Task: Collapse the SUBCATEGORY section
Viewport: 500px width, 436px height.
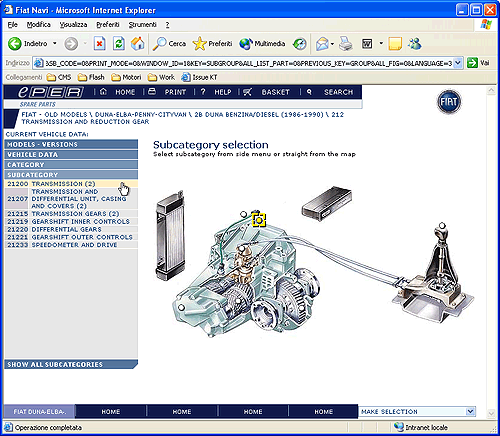Action: pyautogui.click(x=71, y=175)
